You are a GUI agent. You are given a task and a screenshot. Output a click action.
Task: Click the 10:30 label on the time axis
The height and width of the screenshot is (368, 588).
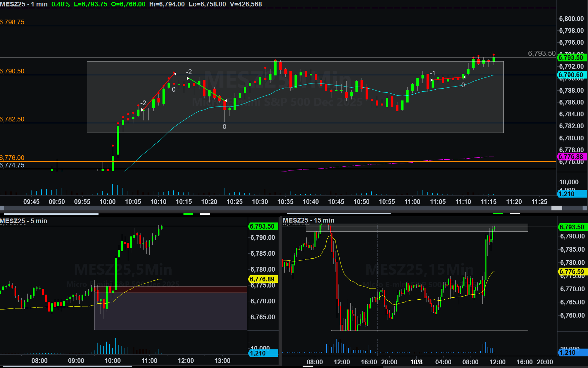click(260, 202)
